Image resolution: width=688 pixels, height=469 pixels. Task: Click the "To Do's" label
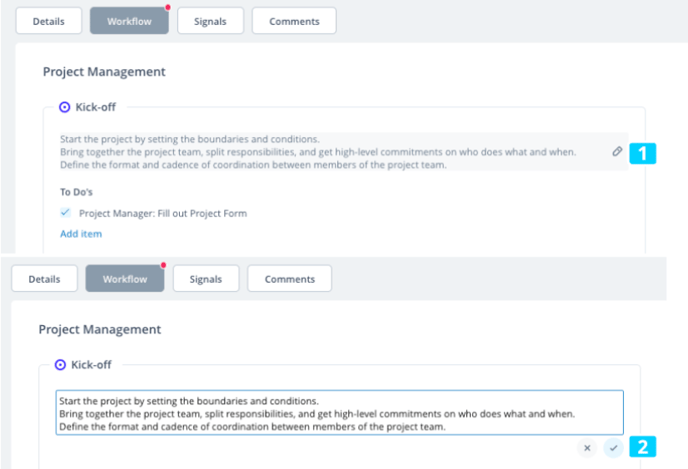pyautogui.click(x=76, y=192)
